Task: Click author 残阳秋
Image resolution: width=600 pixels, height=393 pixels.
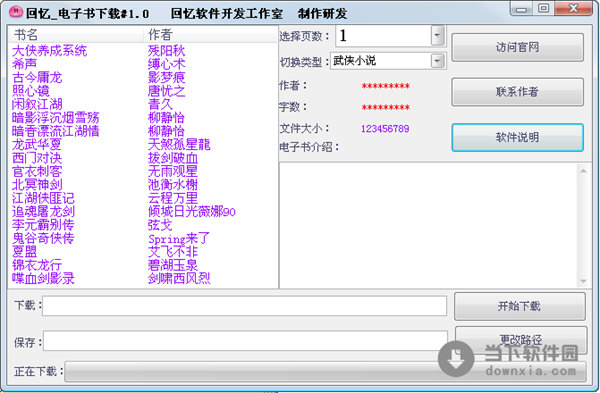Action: pyautogui.click(x=166, y=51)
